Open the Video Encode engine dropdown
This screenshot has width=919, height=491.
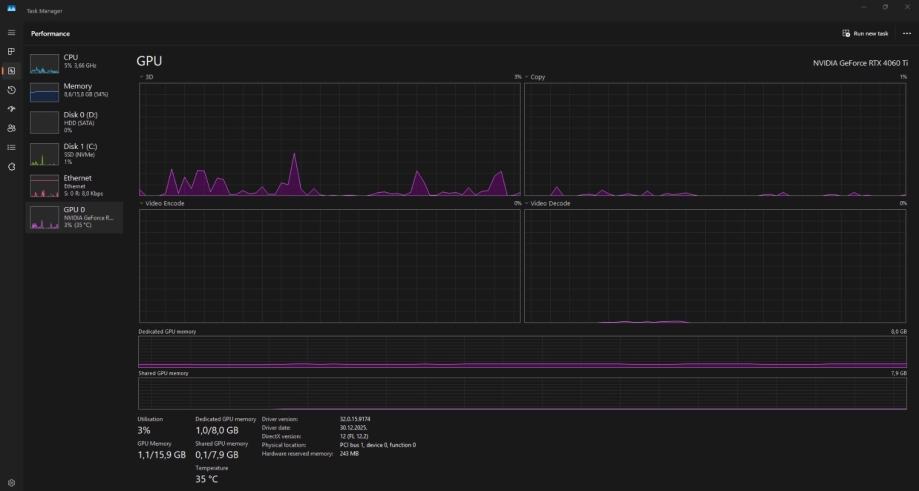click(162, 203)
